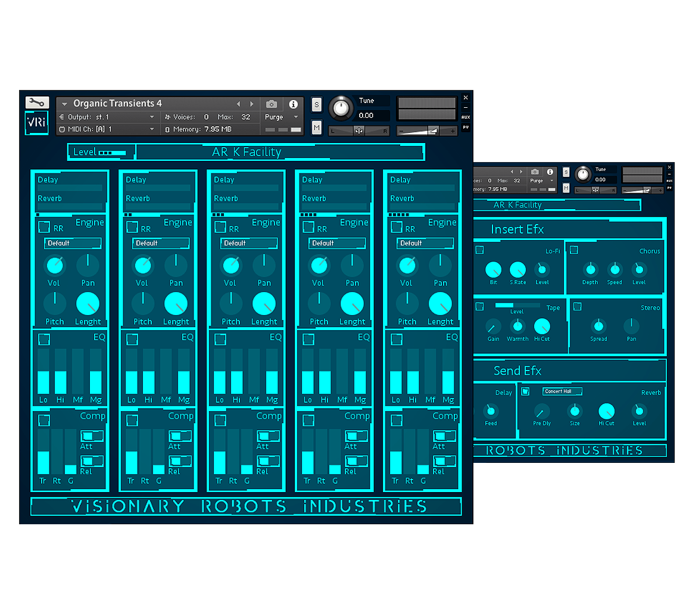
Task: Adjust the Lo EQ band in first channel
Action: coord(43,371)
